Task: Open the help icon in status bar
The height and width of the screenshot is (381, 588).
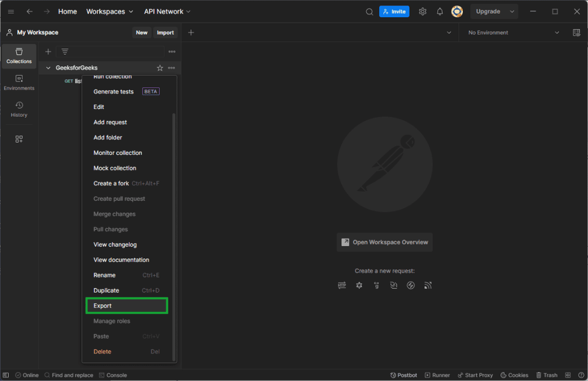Action: [581, 375]
